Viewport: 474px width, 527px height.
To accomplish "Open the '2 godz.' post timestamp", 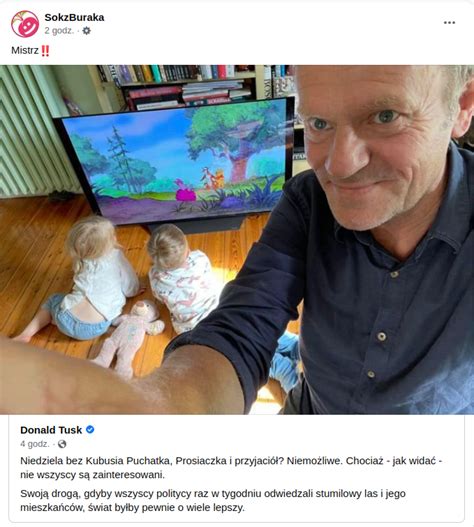I will click(59, 31).
